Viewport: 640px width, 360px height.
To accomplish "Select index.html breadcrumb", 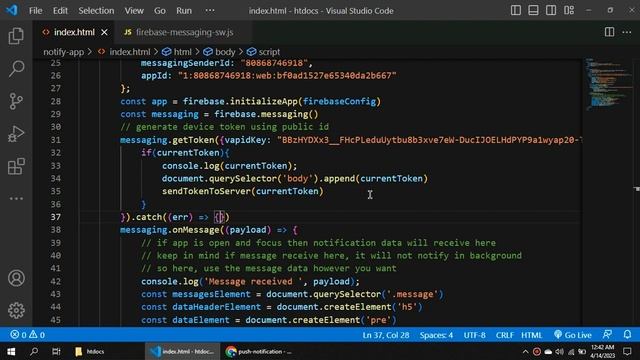I will coord(129,52).
